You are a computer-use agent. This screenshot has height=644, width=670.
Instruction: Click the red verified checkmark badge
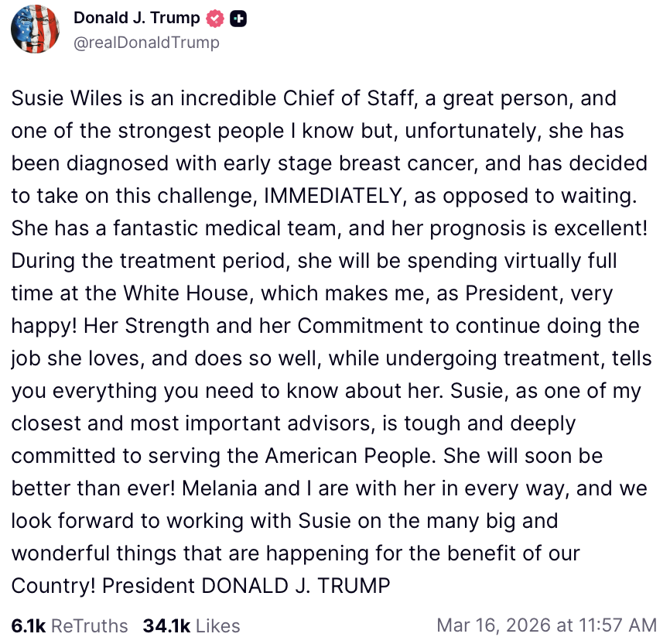(x=217, y=18)
